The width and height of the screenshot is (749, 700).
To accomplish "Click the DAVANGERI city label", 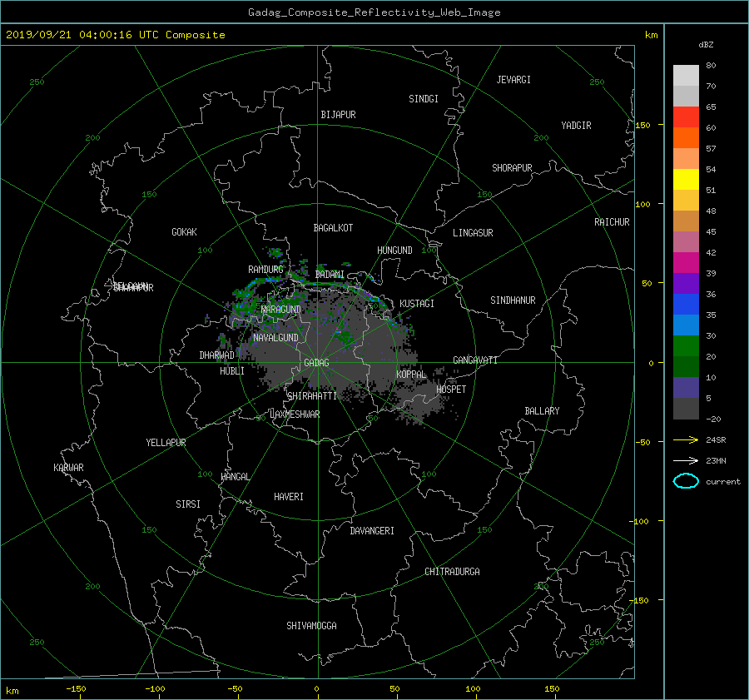I will click(x=372, y=531).
